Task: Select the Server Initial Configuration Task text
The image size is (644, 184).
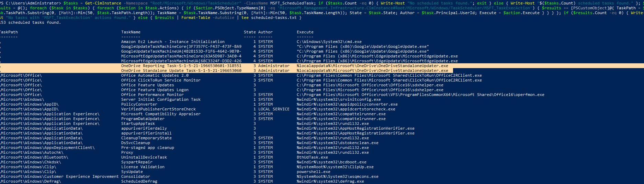Action: [x=160, y=99]
